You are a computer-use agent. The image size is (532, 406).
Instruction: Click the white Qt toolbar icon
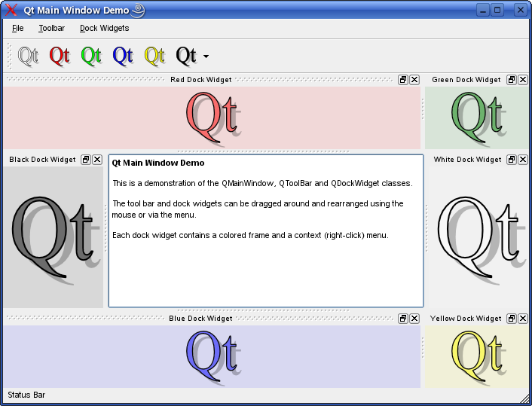[28, 56]
